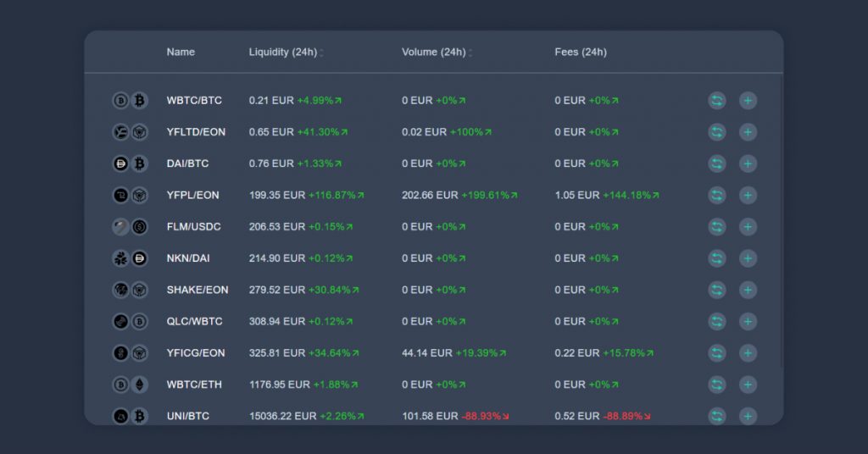The width and height of the screenshot is (868, 454).
Task: Select fees value 1.05 EUR
Action: [x=576, y=195]
